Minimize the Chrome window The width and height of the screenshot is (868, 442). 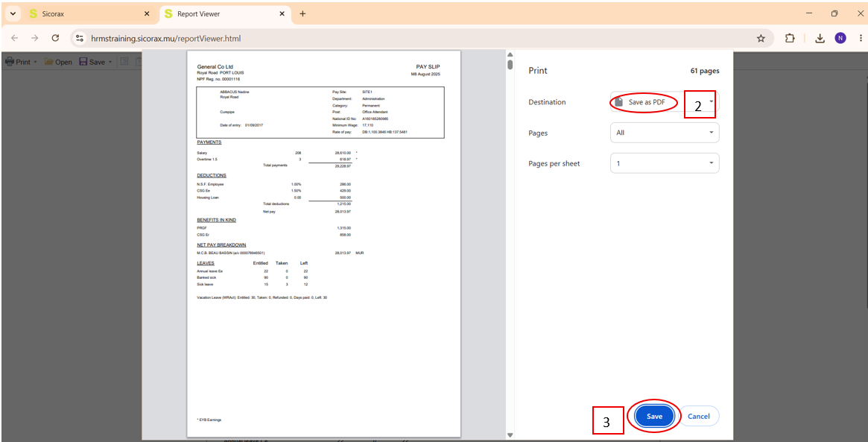[x=809, y=13]
